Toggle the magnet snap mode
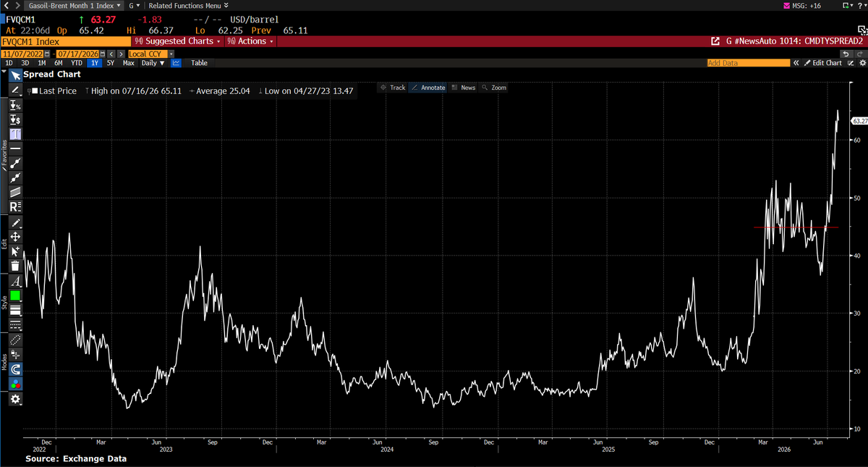Viewport: 868px width, 467px height. point(15,369)
